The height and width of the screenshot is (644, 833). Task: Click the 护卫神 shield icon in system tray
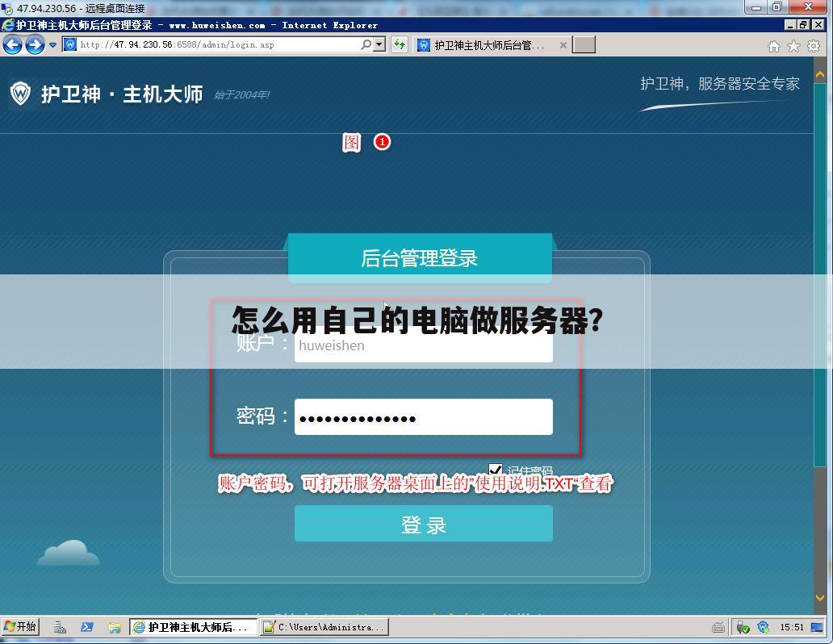click(x=763, y=627)
